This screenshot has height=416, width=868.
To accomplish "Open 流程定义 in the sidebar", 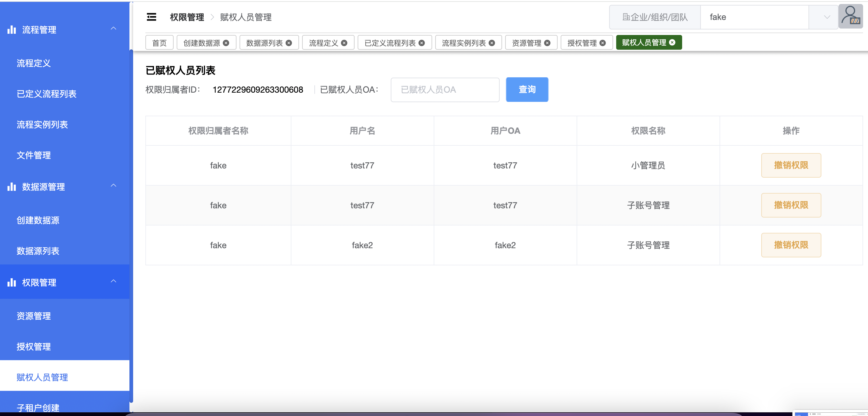I will 65,63.
